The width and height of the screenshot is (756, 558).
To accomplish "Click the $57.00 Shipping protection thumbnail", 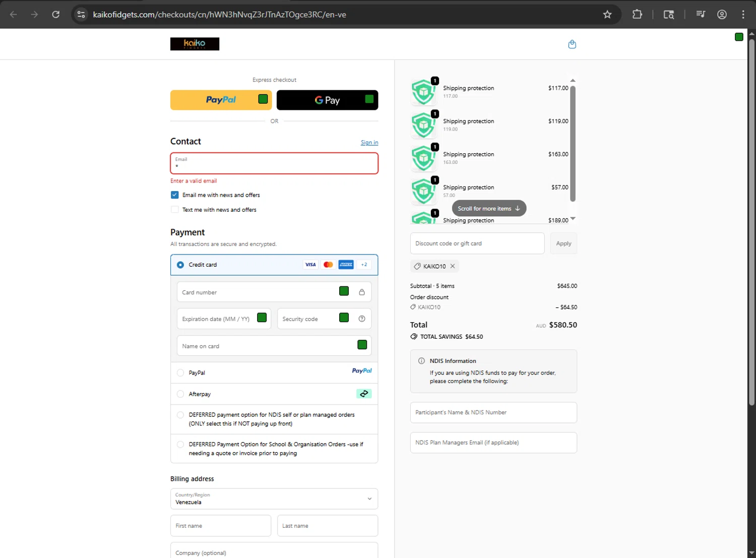I will coord(423,192).
